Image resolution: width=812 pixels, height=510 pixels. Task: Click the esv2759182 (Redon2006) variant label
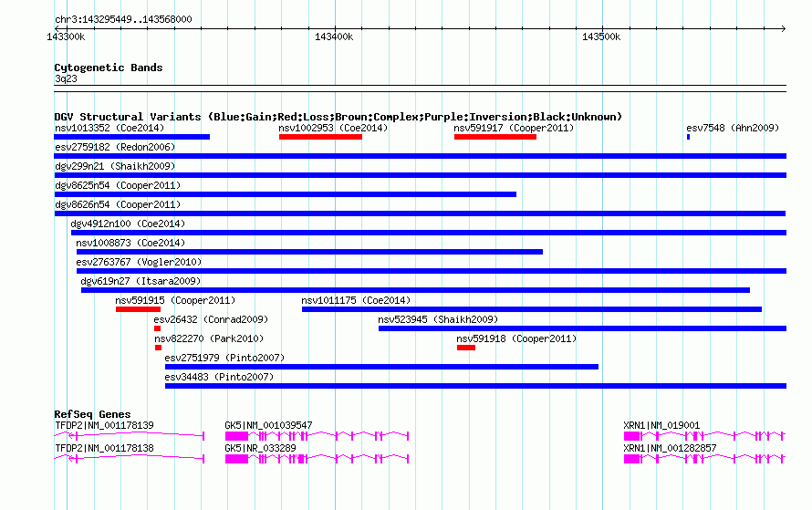coord(115,147)
